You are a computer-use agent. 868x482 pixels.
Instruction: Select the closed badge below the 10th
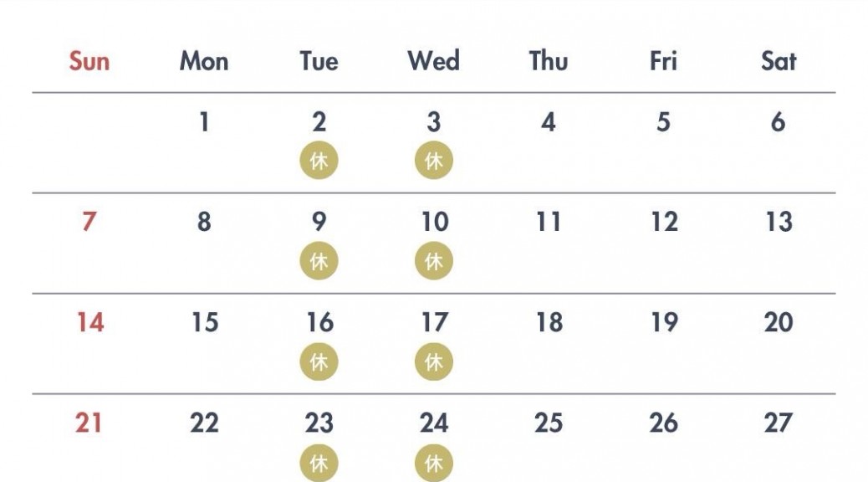pyautogui.click(x=433, y=262)
